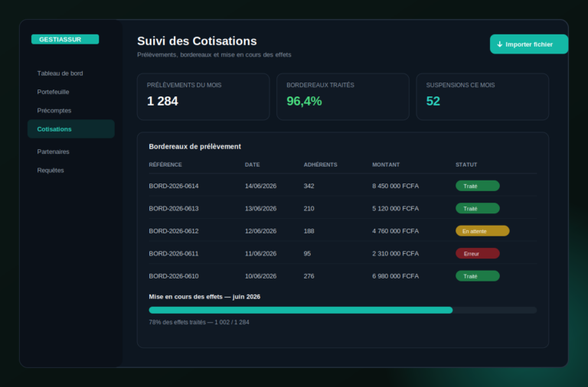Click the Bordereaux de prélèvement heading
This screenshot has height=387, width=588.
point(194,147)
